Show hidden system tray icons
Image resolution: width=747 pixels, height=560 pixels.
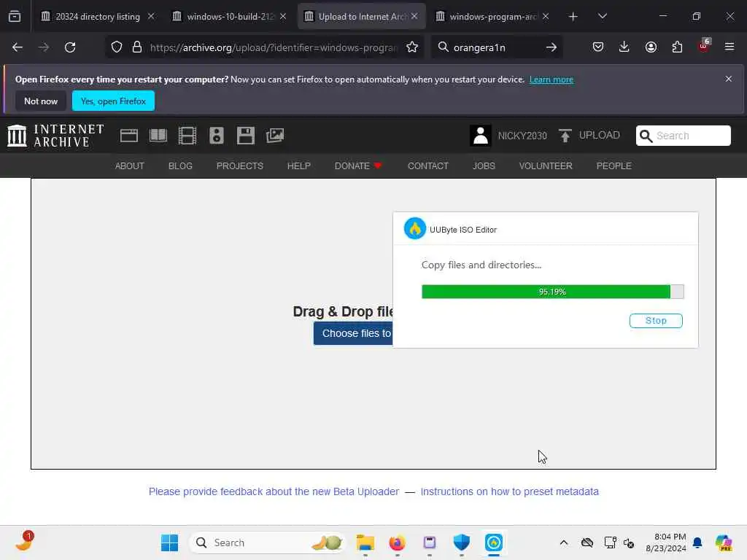[x=564, y=542]
